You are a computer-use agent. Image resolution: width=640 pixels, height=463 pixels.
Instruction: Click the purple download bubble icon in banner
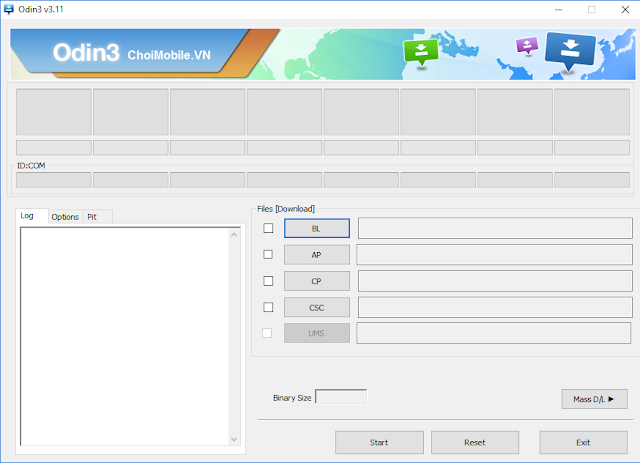[x=527, y=45]
